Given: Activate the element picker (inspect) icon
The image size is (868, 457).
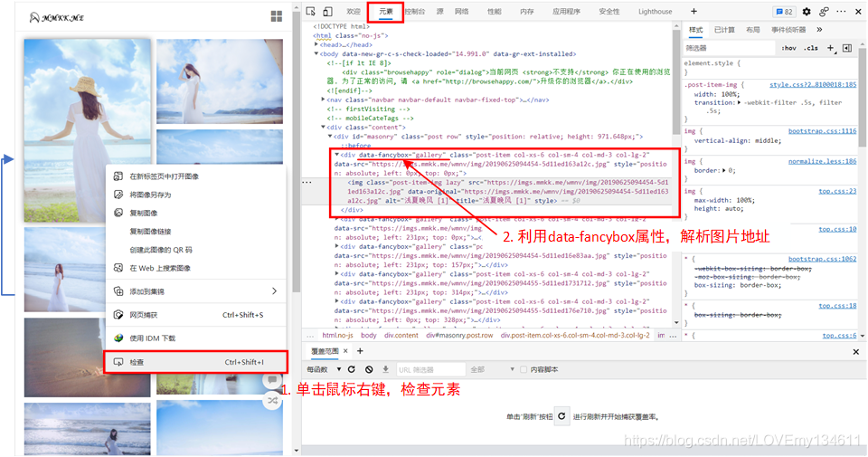Looking at the screenshot, I should (310, 12).
